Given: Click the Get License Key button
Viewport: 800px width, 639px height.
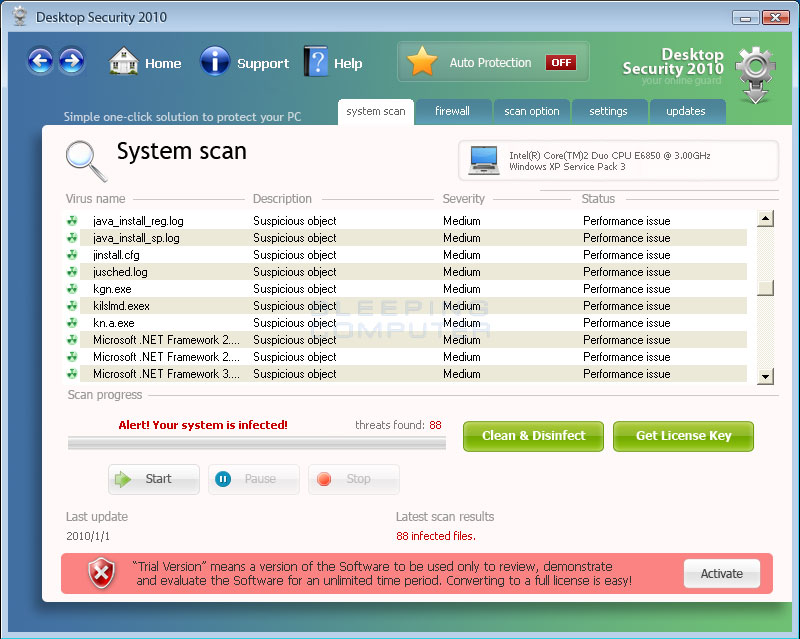Looking at the screenshot, I should pos(683,436).
